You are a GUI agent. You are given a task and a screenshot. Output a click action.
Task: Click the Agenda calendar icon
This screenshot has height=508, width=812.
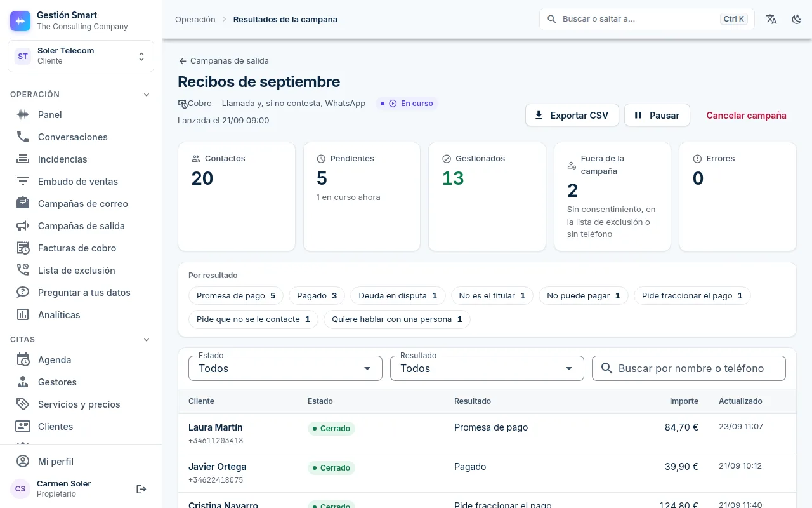[x=23, y=360]
